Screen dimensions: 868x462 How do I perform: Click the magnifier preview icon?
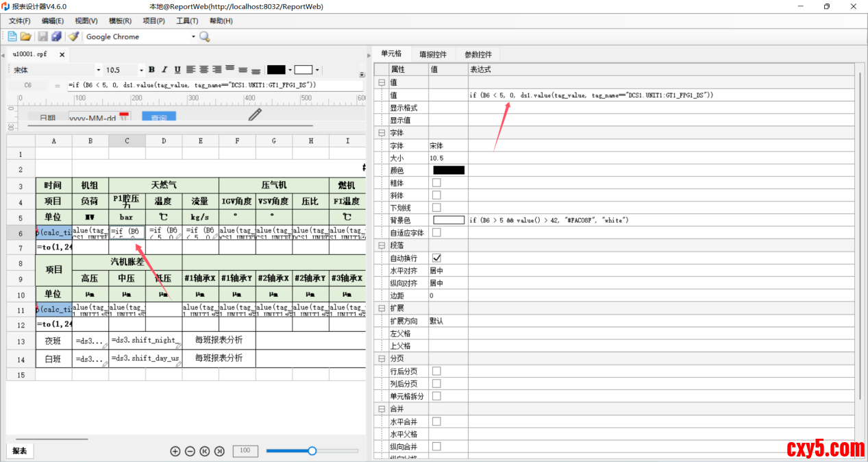coord(204,36)
